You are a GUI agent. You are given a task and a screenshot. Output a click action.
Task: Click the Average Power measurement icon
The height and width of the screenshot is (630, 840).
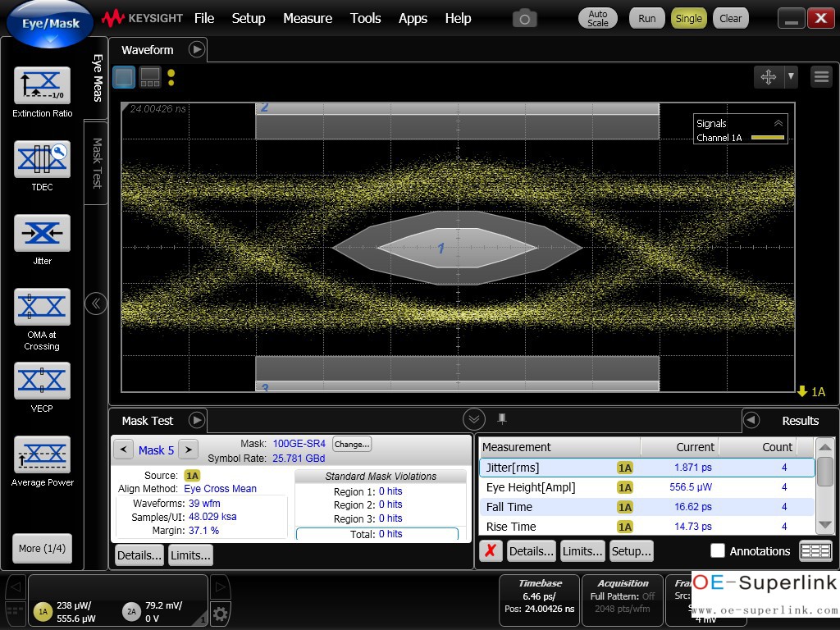click(x=42, y=454)
